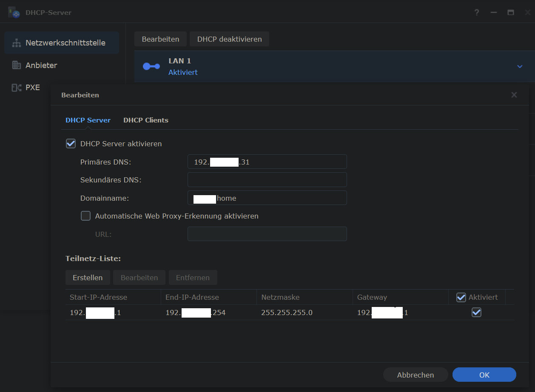Click the LAN 1 label
This screenshot has height=392, width=535.
[x=180, y=61]
